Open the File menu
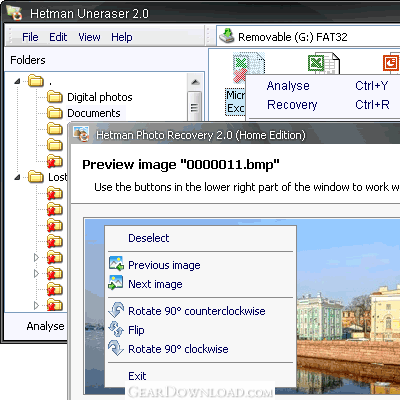 30,37
